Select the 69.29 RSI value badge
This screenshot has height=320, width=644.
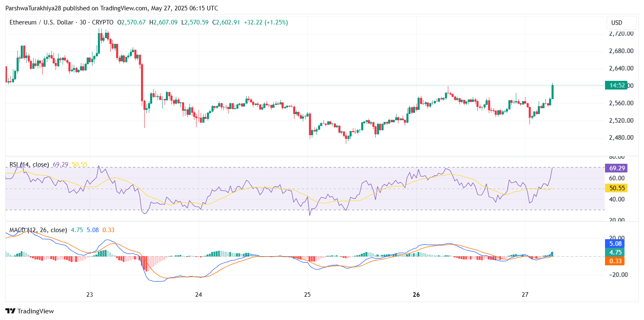click(617, 168)
